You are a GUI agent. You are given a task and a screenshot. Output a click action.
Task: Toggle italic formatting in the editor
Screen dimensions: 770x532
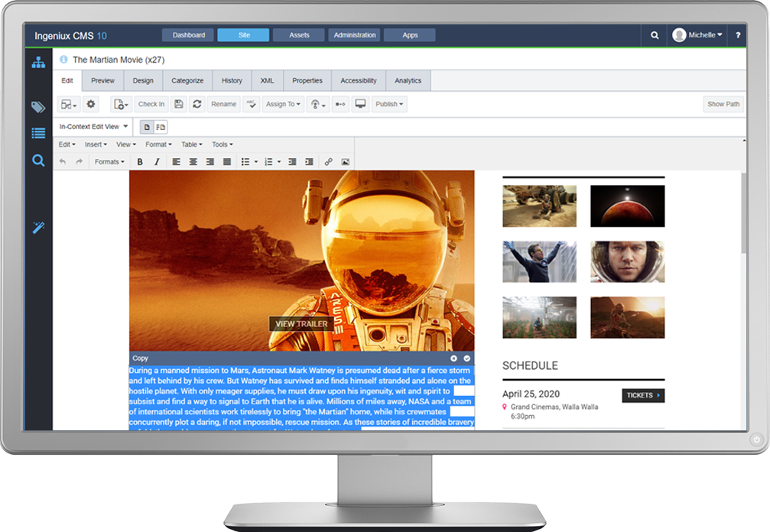[156, 161]
